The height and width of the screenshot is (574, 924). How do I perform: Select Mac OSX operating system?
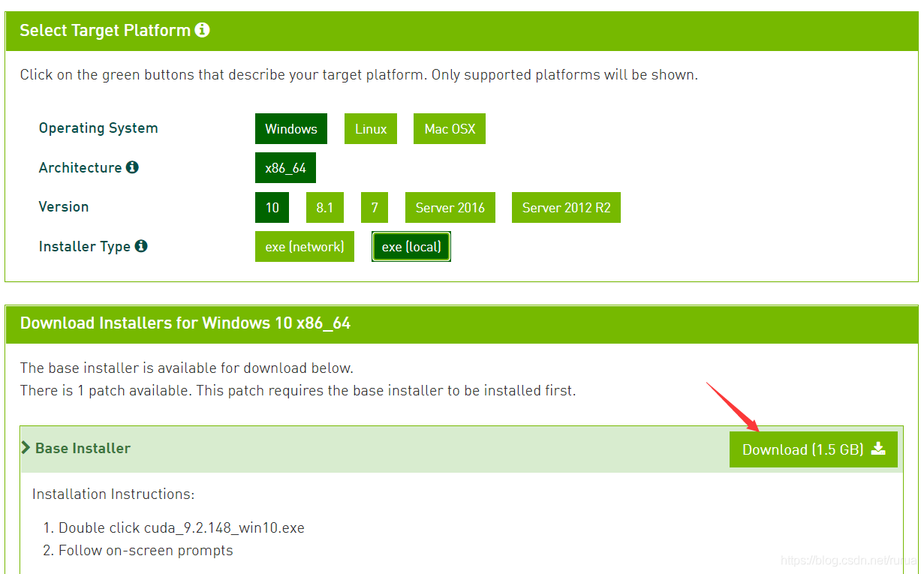point(450,129)
